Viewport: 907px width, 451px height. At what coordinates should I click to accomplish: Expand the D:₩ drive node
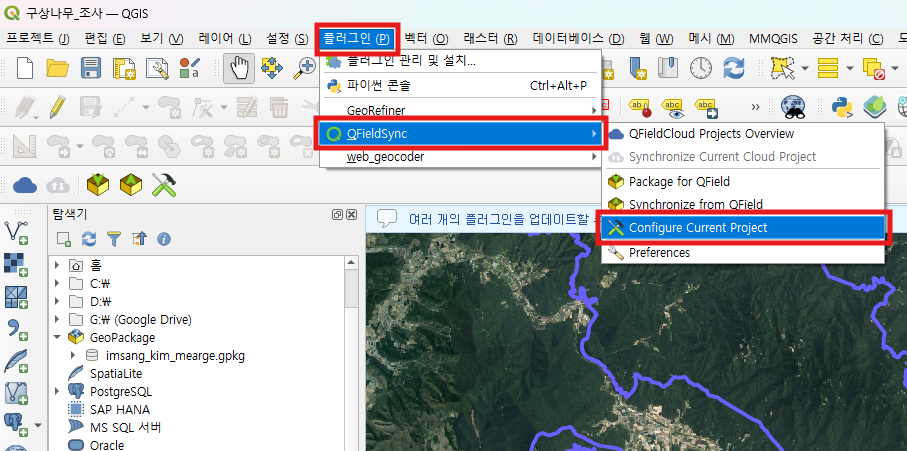[57, 301]
